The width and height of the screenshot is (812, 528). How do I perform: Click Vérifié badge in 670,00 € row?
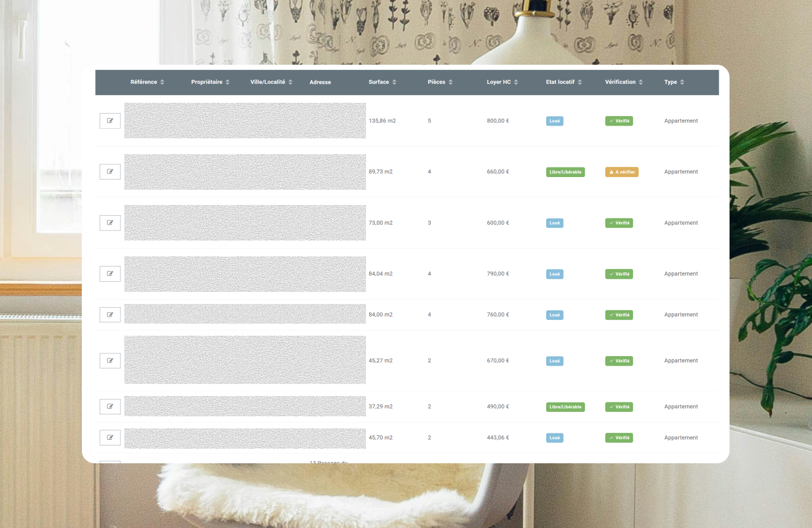point(619,360)
